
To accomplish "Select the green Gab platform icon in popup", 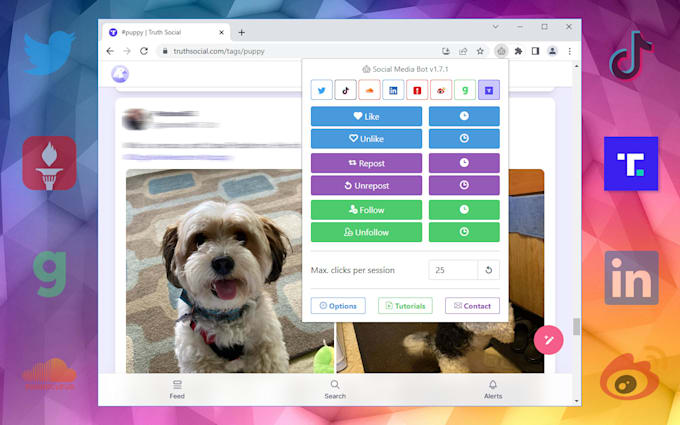I will tap(465, 90).
